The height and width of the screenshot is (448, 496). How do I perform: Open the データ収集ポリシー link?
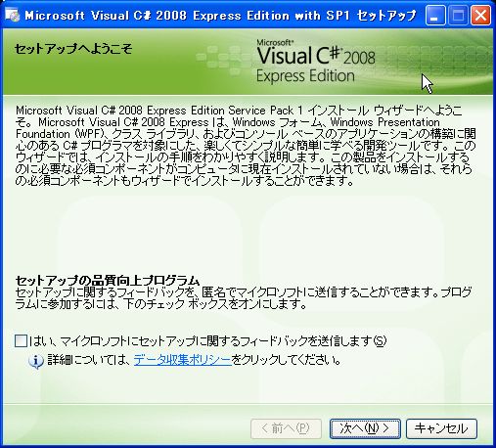(x=182, y=360)
